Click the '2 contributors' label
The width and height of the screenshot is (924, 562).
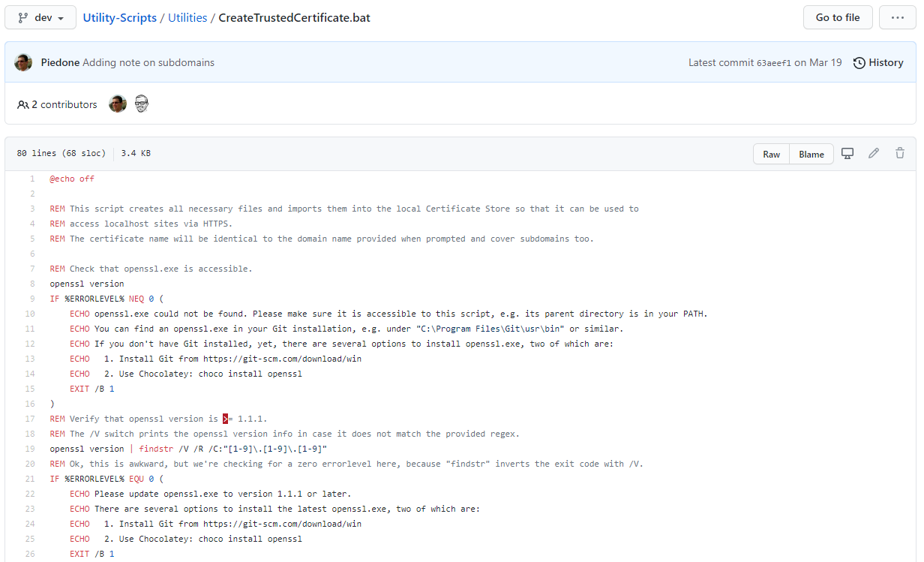[64, 104]
